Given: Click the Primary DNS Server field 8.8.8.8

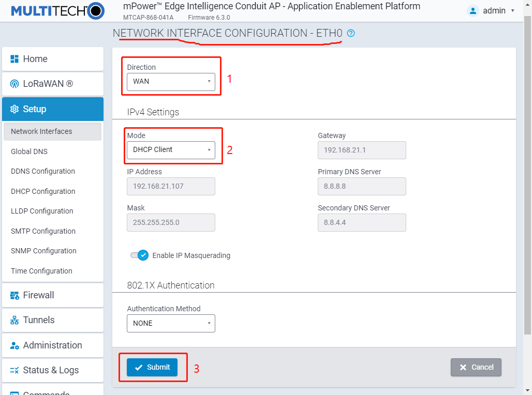Looking at the screenshot, I should click(362, 187).
